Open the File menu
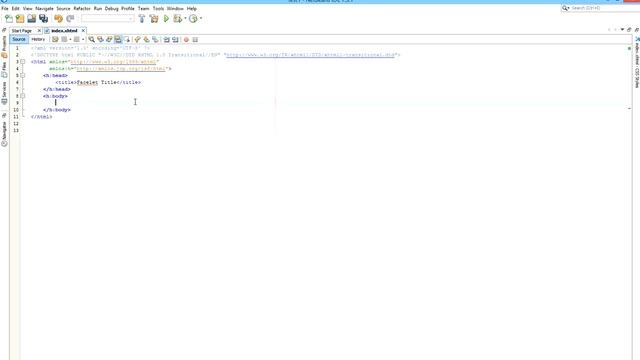The height and width of the screenshot is (360, 640). pos(5,8)
